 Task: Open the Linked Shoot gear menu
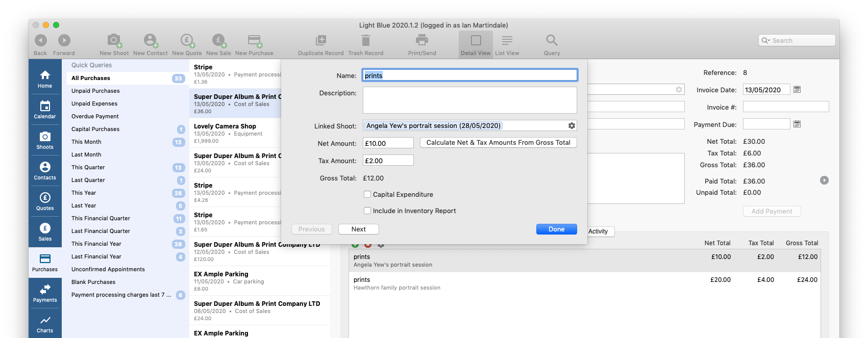coord(572,126)
